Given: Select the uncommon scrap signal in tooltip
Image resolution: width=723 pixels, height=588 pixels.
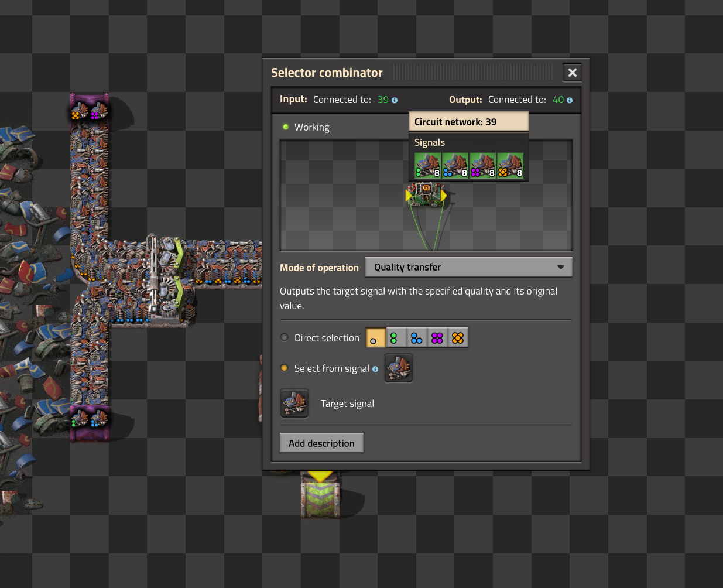Looking at the screenshot, I should click(427, 166).
